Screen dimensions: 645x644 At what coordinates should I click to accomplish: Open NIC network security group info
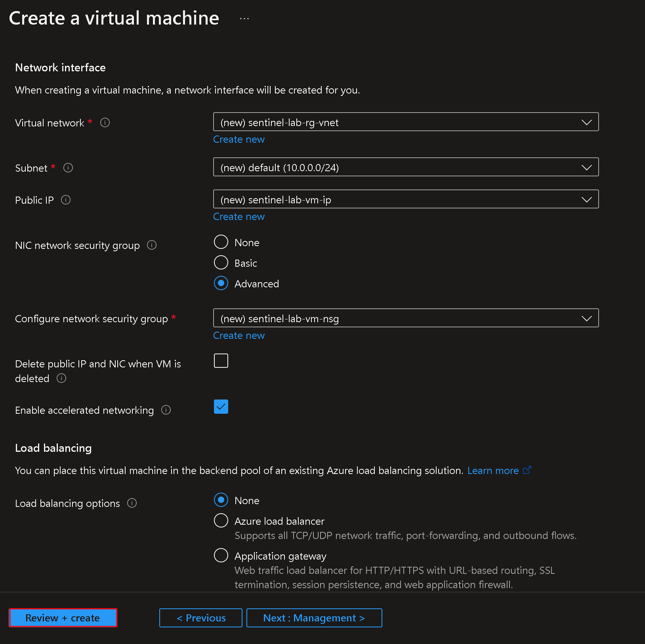coord(151,245)
